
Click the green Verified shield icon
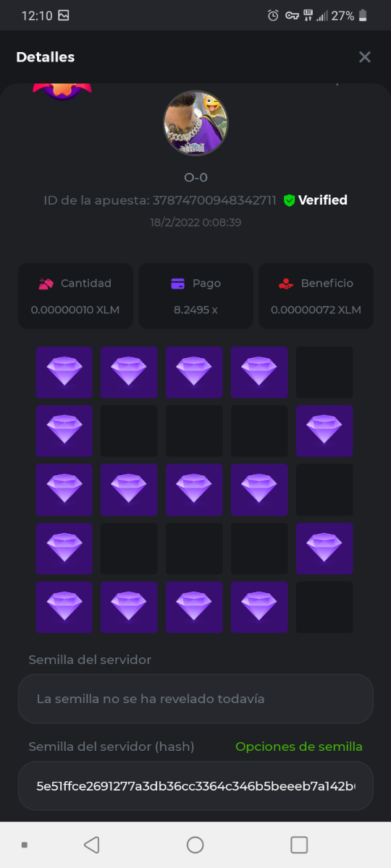(290, 200)
